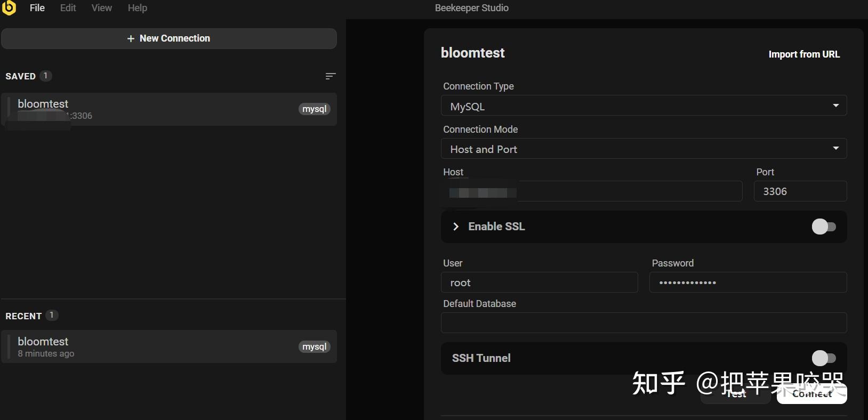Open the Help menu

click(x=137, y=8)
